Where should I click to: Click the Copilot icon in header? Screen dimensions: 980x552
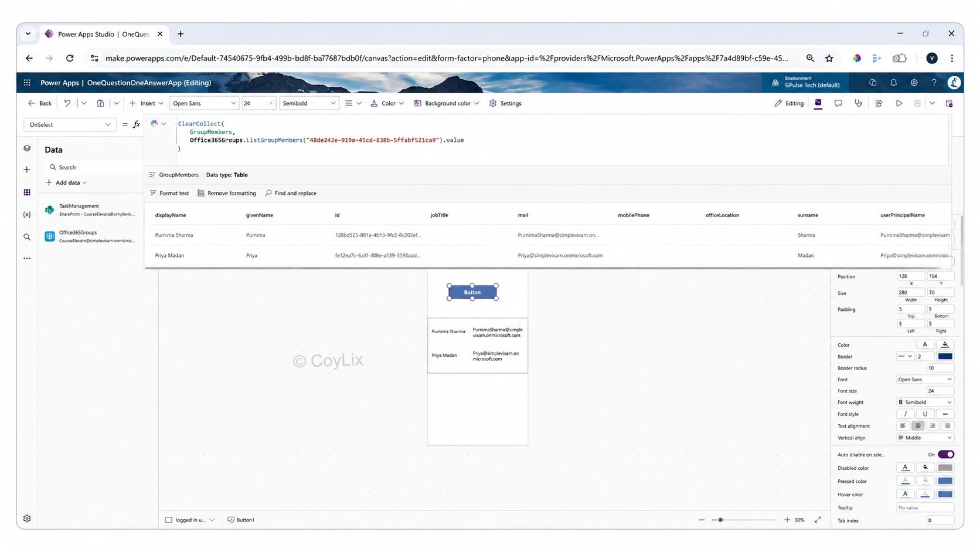[x=873, y=83]
